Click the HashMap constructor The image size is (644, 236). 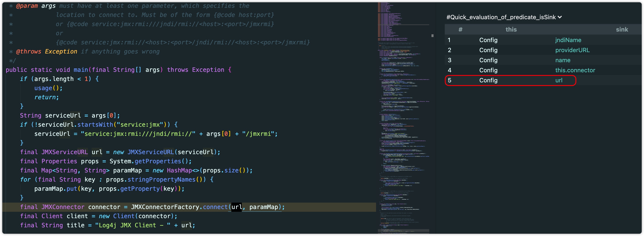[x=179, y=170]
